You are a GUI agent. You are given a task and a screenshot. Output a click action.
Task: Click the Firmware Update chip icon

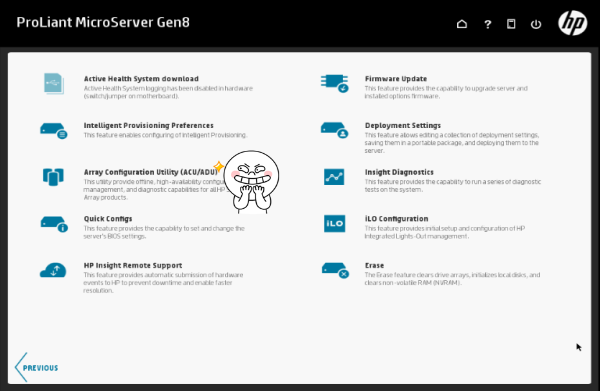point(334,83)
